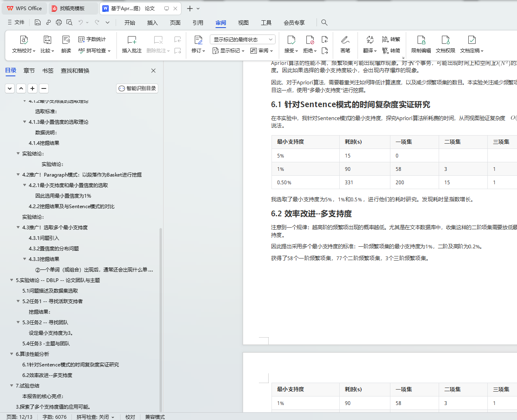Viewport: 517px width, 420px height.
Task: Open Print Preview icon
Action: pos(69,22)
